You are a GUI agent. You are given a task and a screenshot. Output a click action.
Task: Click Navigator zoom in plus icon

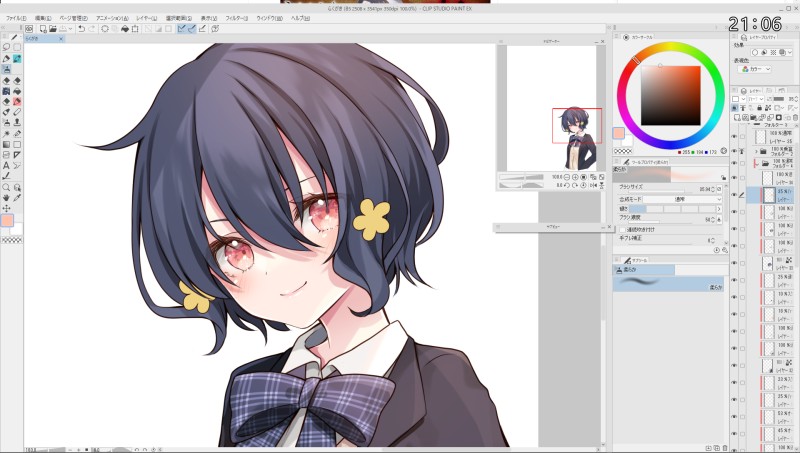575,178
